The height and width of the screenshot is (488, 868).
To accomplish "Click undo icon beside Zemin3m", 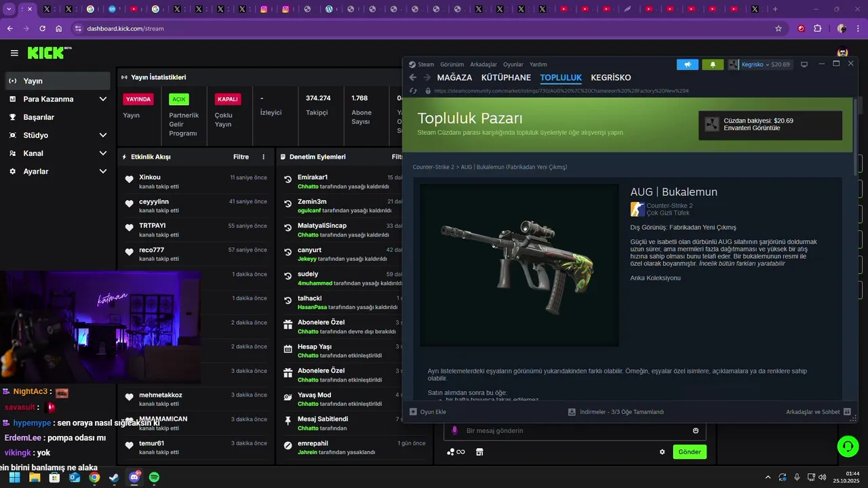I will (x=288, y=204).
